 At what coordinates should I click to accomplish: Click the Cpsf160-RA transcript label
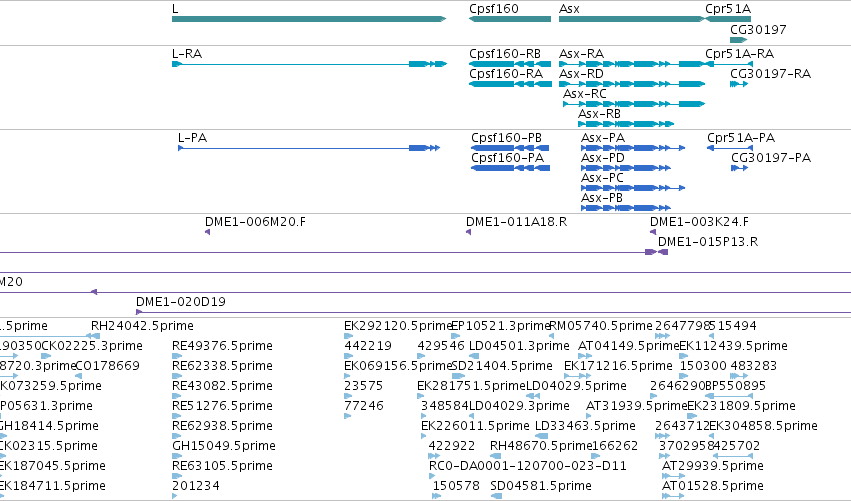(x=505, y=74)
